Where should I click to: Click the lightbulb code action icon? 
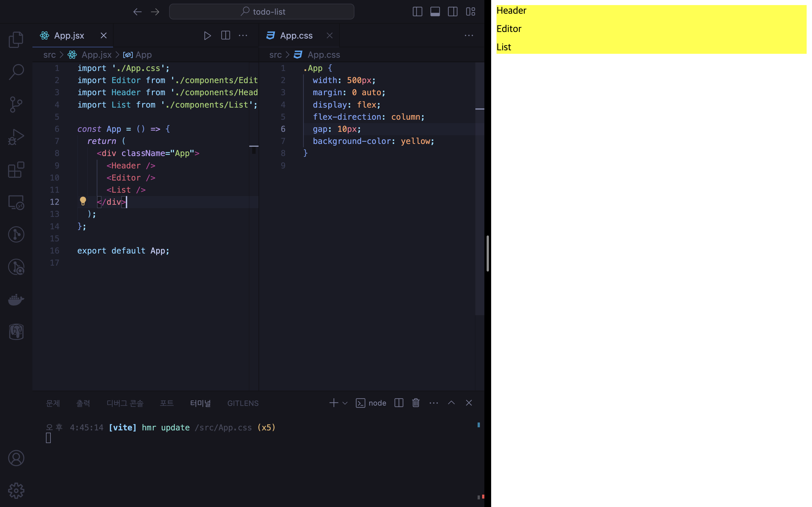click(83, 201)
